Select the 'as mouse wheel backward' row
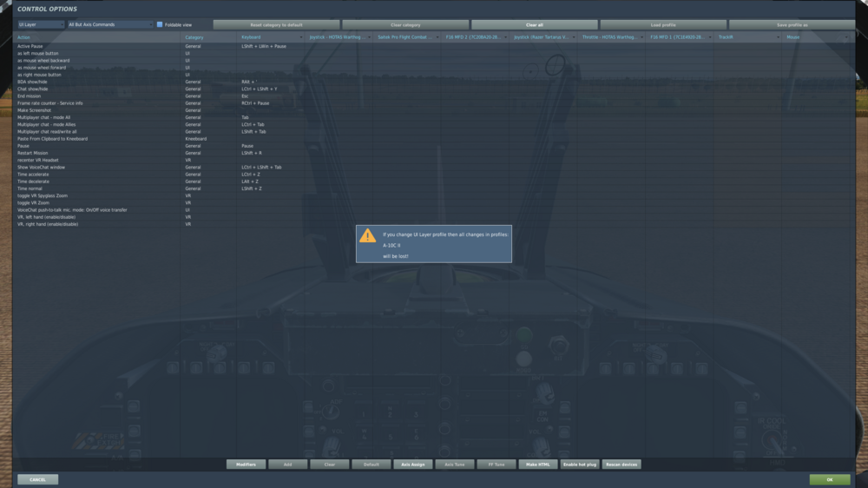 (433, 61)
